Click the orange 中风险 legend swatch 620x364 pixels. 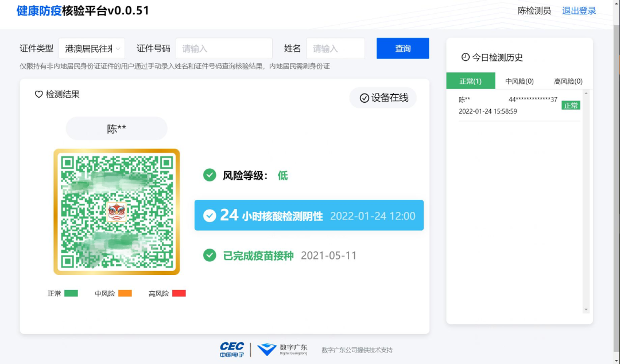coord(125,293)
